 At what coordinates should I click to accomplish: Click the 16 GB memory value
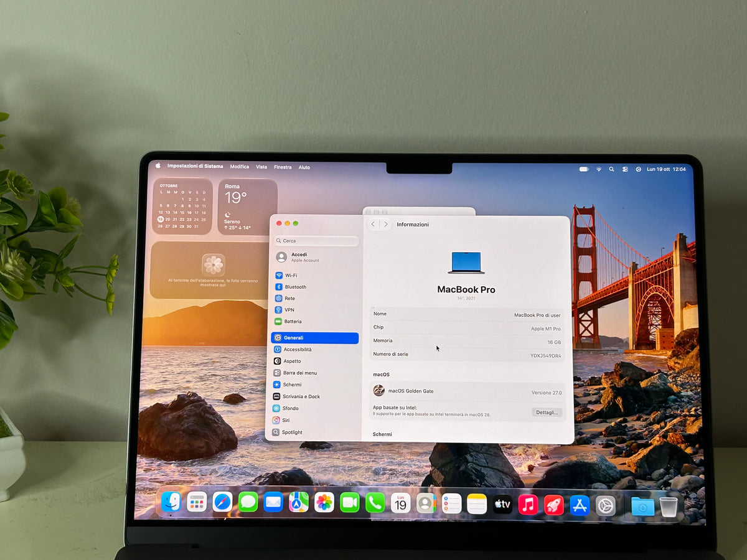554,342
